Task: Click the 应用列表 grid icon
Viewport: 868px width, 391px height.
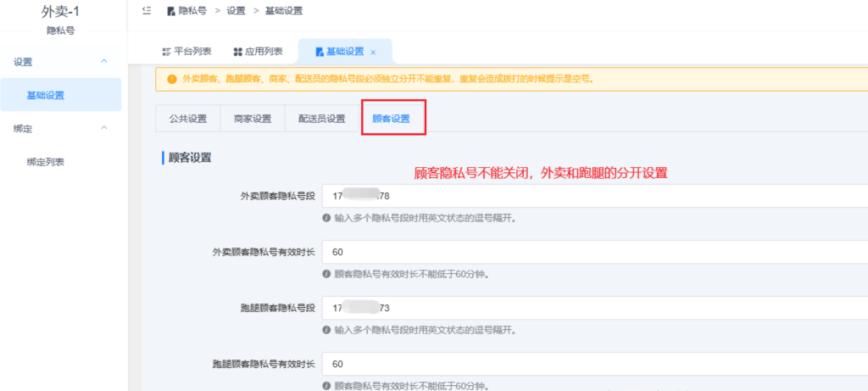Action: pyautogui.click(x=237, y=52)
